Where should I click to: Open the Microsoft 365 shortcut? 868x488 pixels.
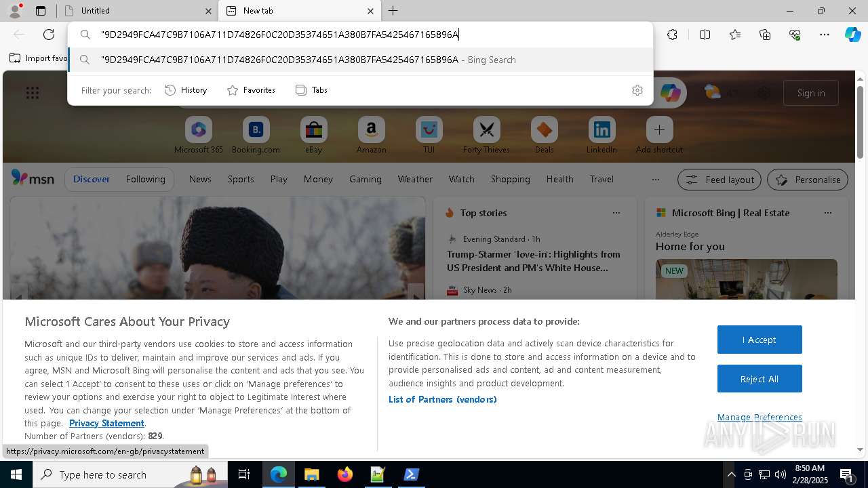(x=199, y=136)
